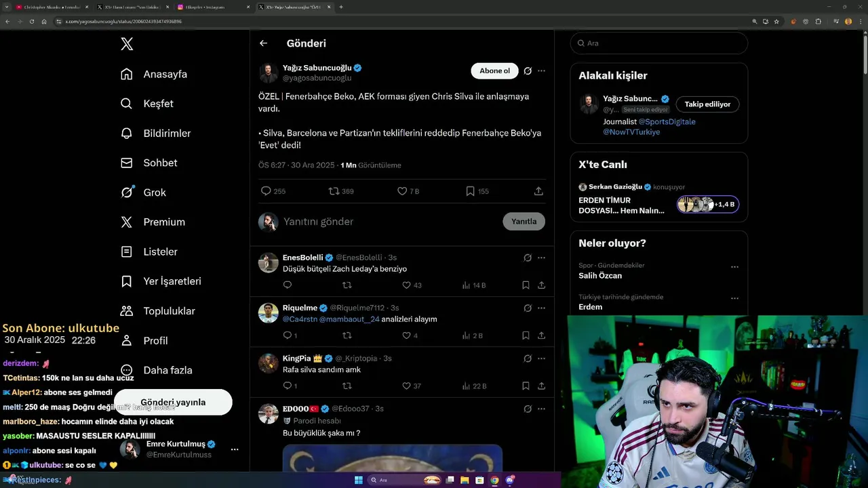868x488 pixels.
Task: Open Keşfet in the sidebar
Action: pyautogui.click(x=147, y=104)
